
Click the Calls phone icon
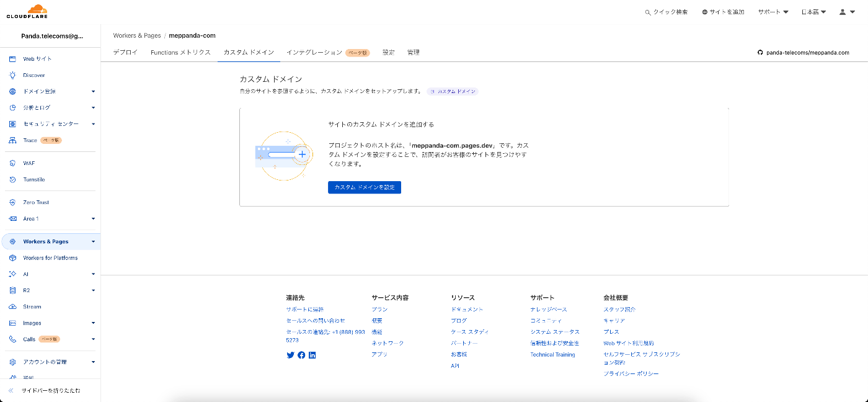[12, 339]
